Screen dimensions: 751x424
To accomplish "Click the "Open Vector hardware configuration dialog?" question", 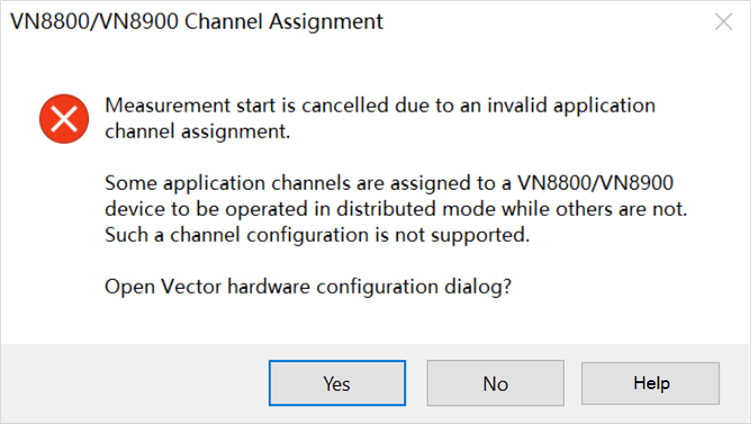I will tap(309, 286).
